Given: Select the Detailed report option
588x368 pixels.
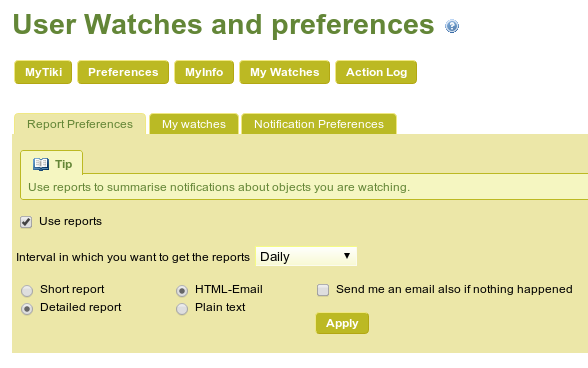Looking at the screenshot, I should coord(27,309).
